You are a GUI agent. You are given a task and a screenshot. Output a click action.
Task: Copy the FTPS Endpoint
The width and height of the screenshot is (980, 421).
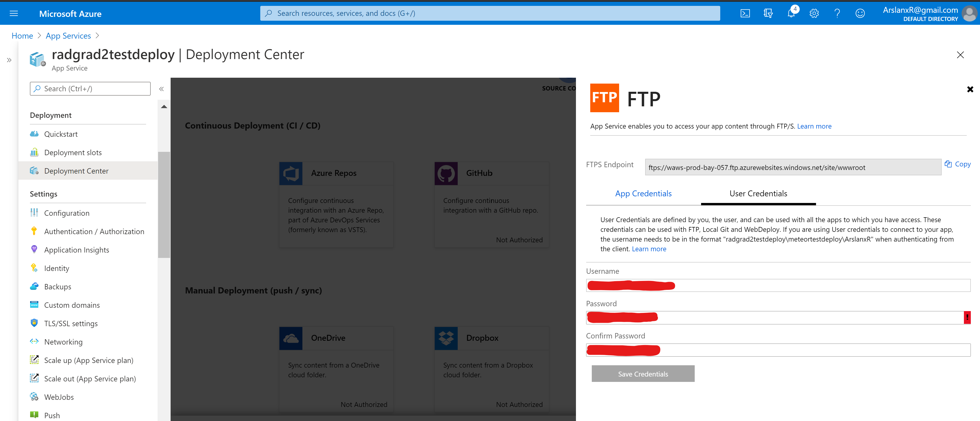[958, 164]
